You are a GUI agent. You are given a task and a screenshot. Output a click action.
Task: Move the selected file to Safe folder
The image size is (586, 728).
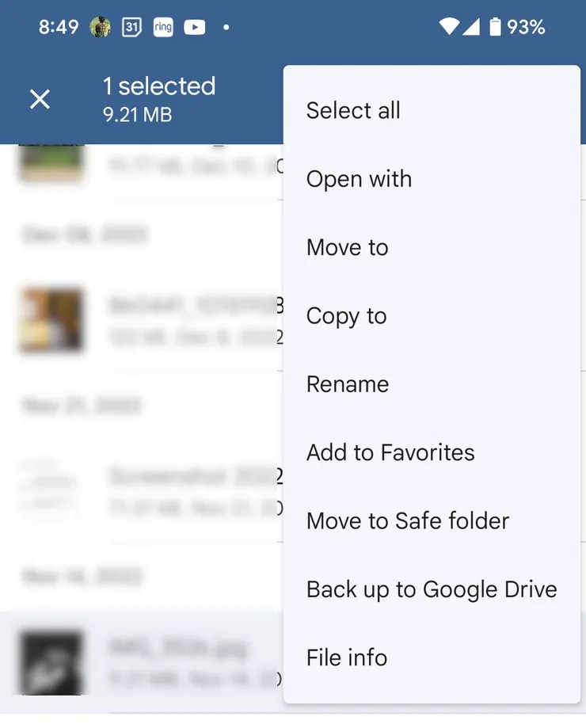408,520
